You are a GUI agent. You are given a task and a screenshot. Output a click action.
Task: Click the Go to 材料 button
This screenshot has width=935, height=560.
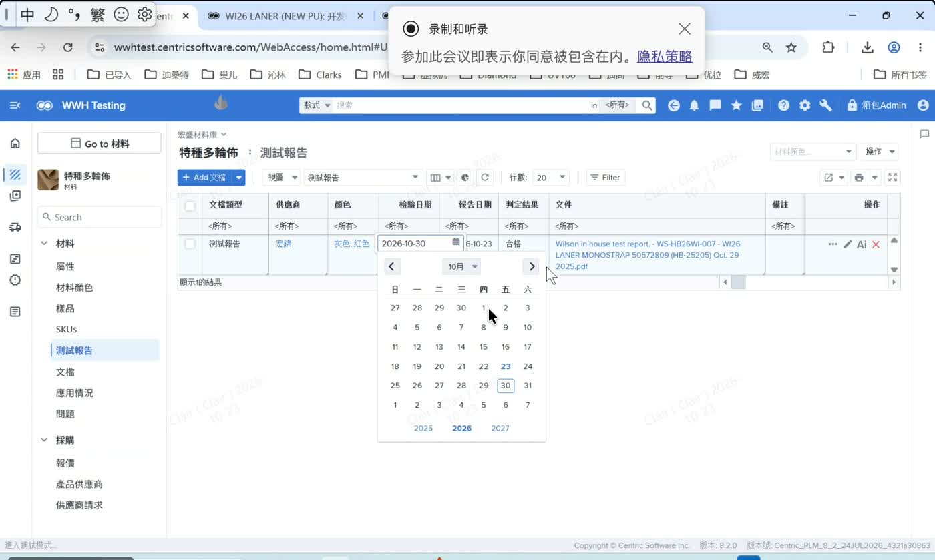click(100, 144)
